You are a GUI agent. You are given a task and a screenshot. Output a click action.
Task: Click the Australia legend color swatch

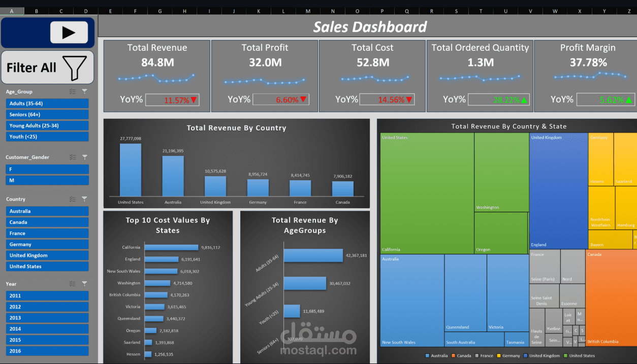click(x=427, y=355)
